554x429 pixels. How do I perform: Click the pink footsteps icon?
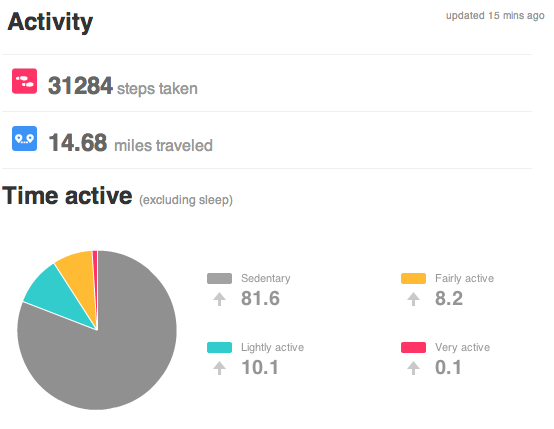pyautogui.click(x=24, y=81)
